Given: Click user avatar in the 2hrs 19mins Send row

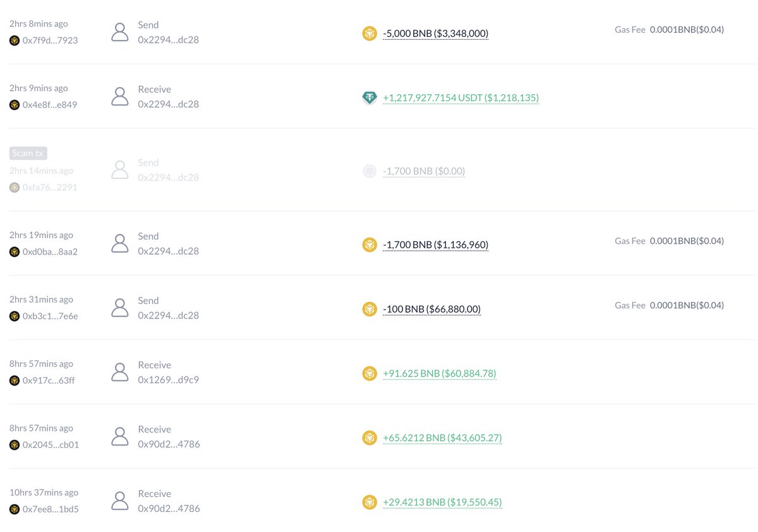Looking at the screenshot, I should pos(120,243).
